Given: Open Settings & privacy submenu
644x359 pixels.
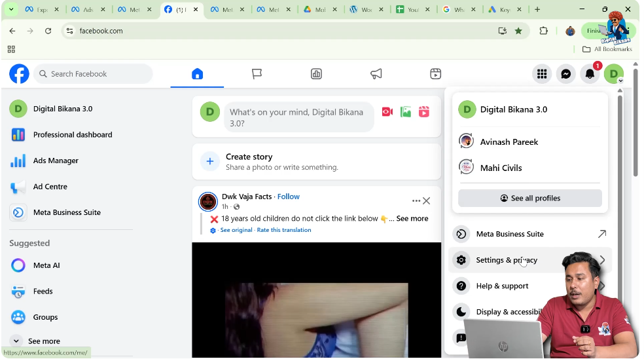Looking at the screenshot, I should coord(530,260).
